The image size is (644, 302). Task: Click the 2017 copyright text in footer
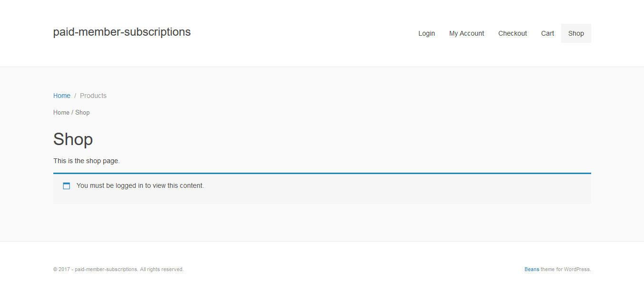[95, 269]
